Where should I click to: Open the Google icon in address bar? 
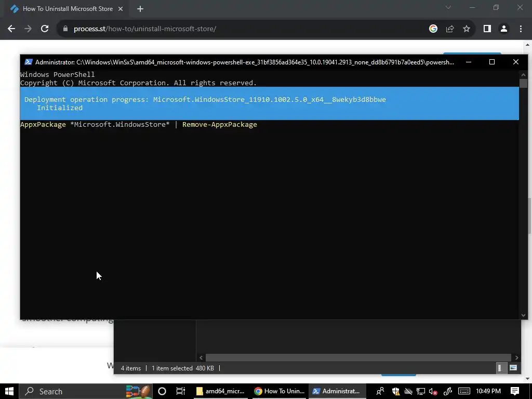[433, 29]
